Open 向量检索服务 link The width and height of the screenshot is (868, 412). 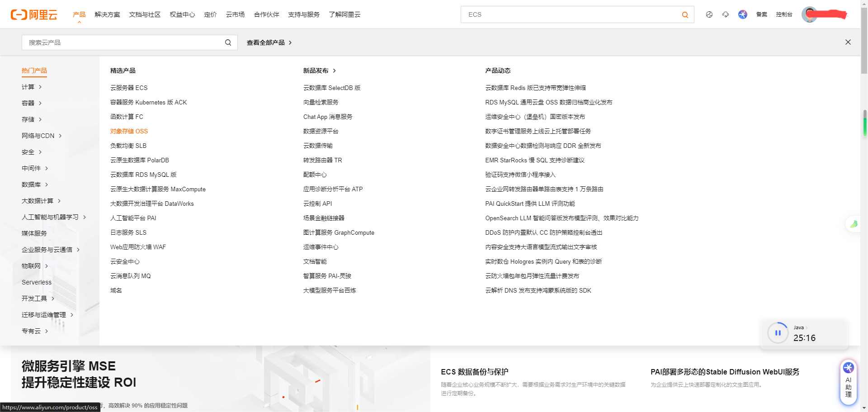321,102
